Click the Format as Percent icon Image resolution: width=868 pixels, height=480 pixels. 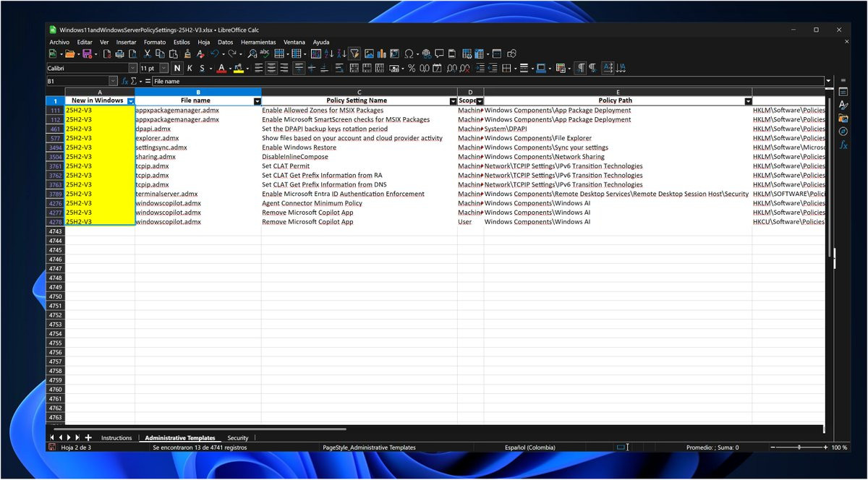pos(412,68)
